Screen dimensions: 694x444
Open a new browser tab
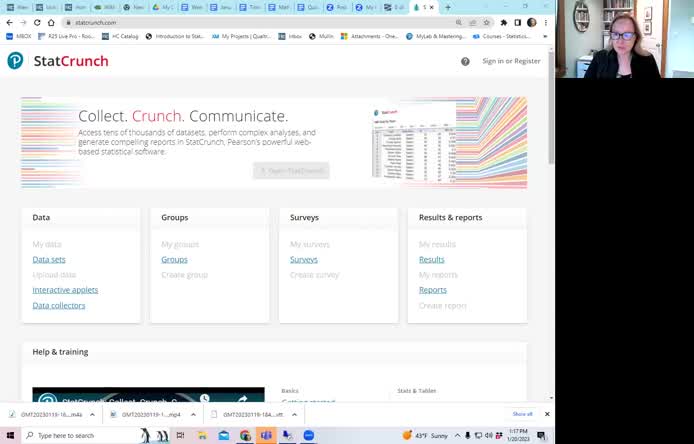click(x=448, y=7)
